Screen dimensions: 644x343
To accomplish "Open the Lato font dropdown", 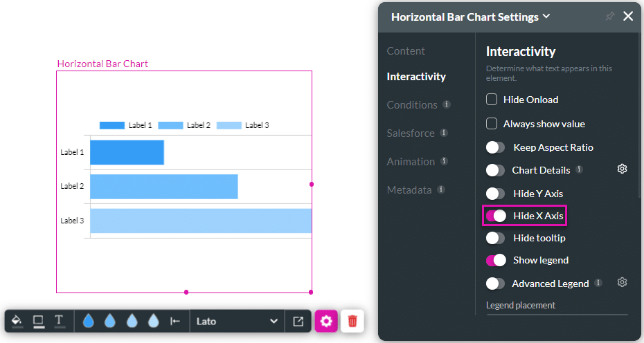I will pyautogui.click(x=237, y=321).
